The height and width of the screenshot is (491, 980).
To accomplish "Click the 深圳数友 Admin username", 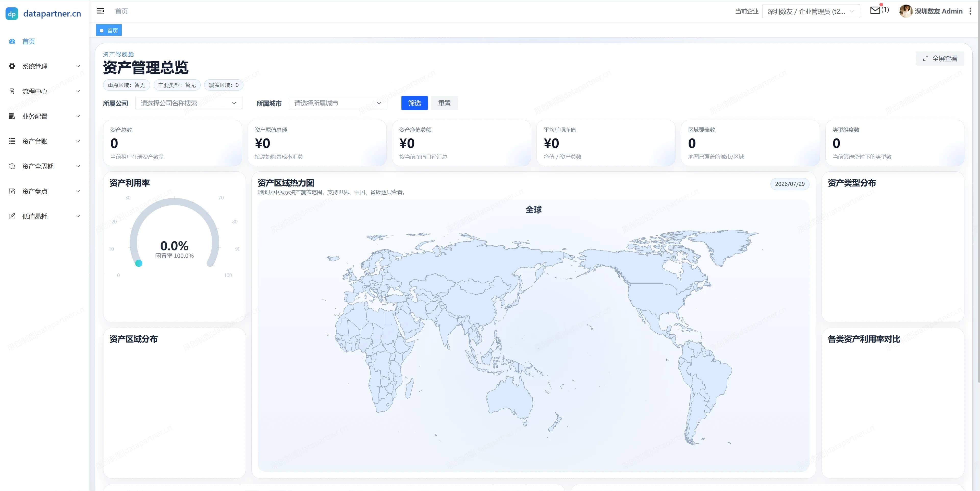I will [939, 11].
